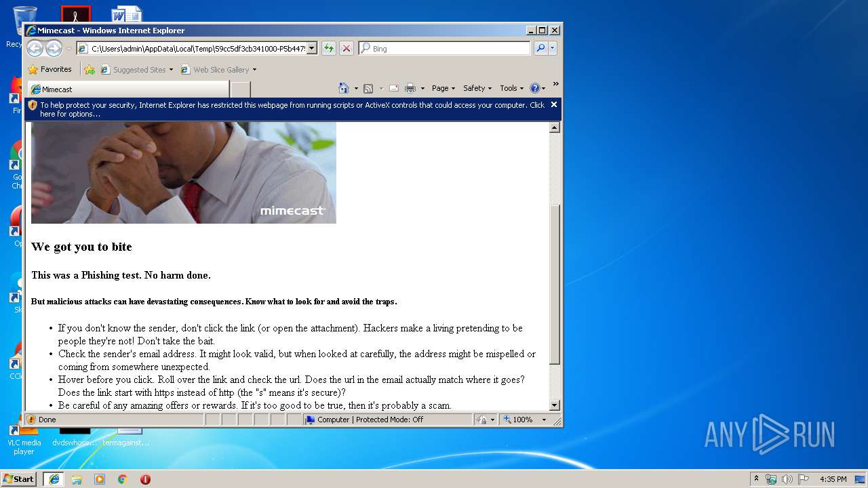Open Suggested Sites link

pos(136,69)
